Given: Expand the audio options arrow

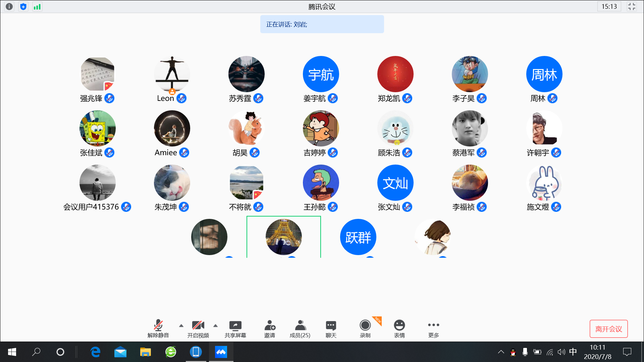Looking at the screenshot, I should (x=181, y=325).
